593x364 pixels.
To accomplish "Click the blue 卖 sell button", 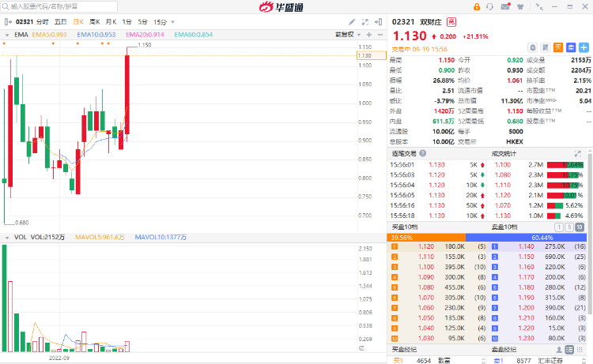I will click(571, 47).
